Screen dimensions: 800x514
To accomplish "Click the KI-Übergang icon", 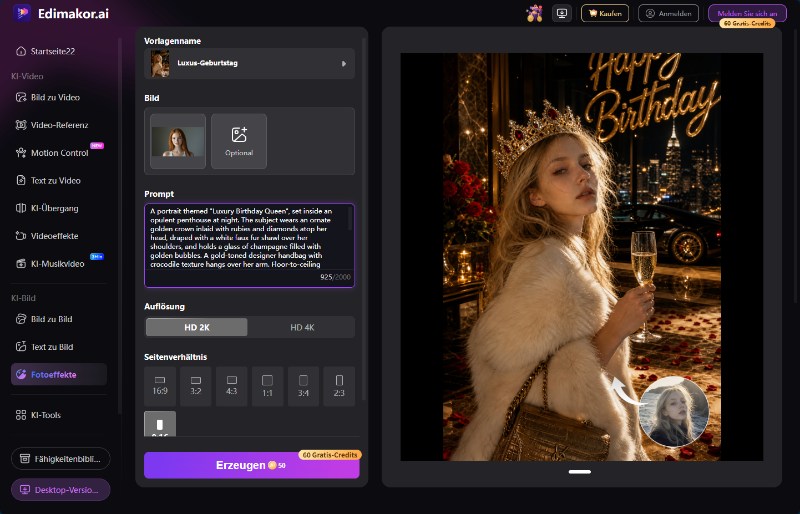I will pyautogui.click(x=21, y=208).
